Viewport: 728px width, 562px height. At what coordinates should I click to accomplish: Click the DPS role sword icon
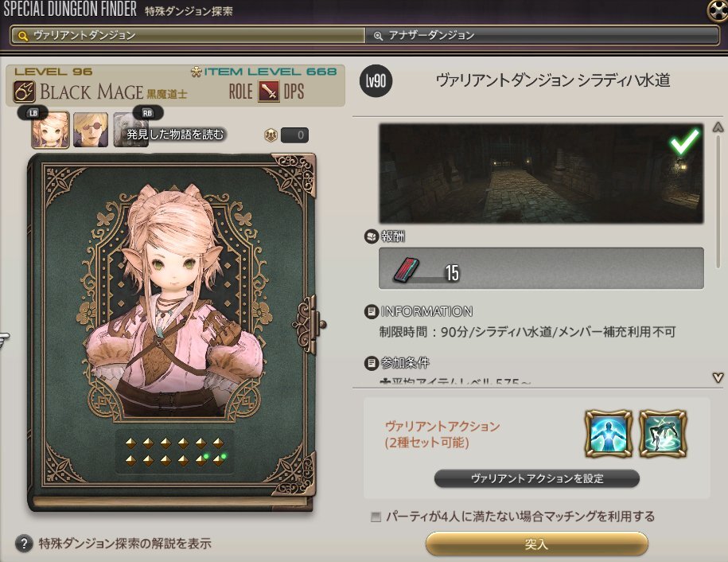(269, 92)
